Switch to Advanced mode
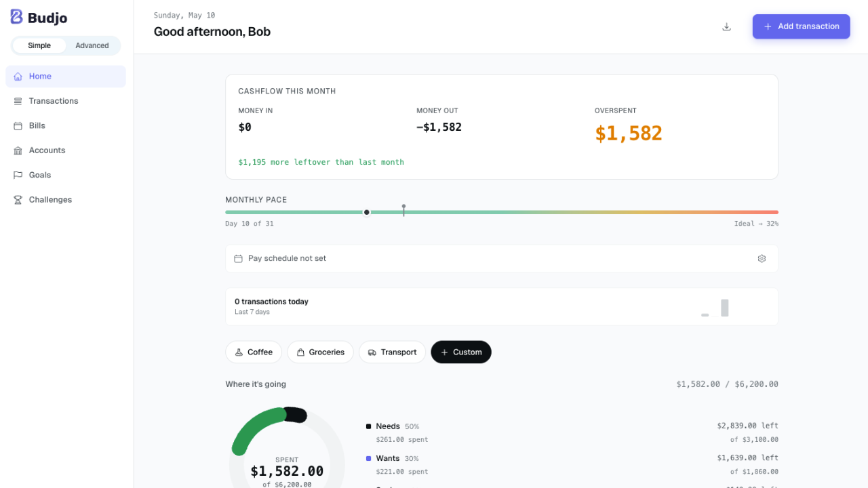 [92, 46]
